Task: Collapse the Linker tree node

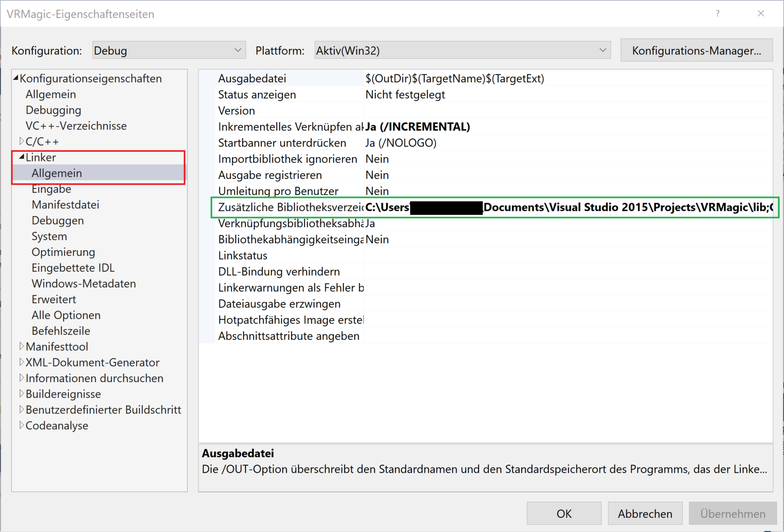Action: tap(22, 157)
